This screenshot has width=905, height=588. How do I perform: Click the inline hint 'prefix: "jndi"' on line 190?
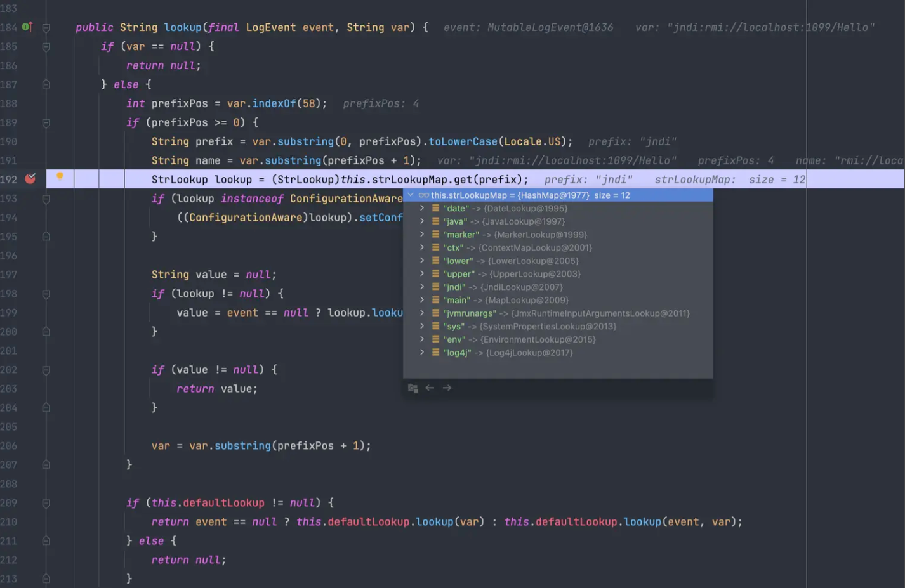point(632,141)
